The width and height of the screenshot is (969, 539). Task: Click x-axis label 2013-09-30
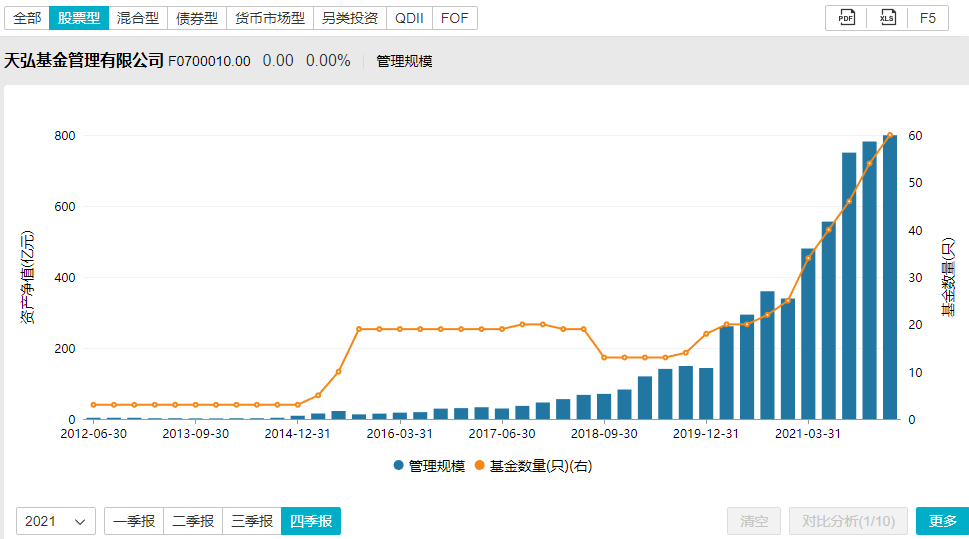click(x=195, y=434)
